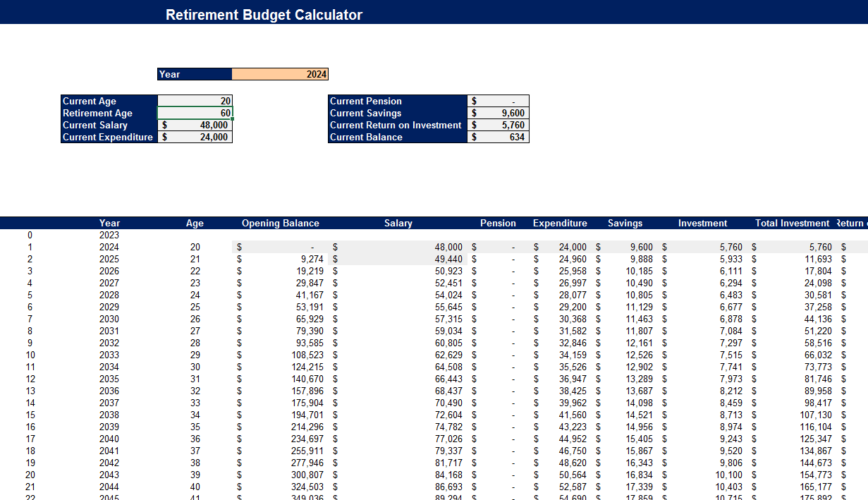Image resolution: width=868 pixels, height=500 pixels.
Task: Select the Salary header of the projection table
Action: [398, 223]
